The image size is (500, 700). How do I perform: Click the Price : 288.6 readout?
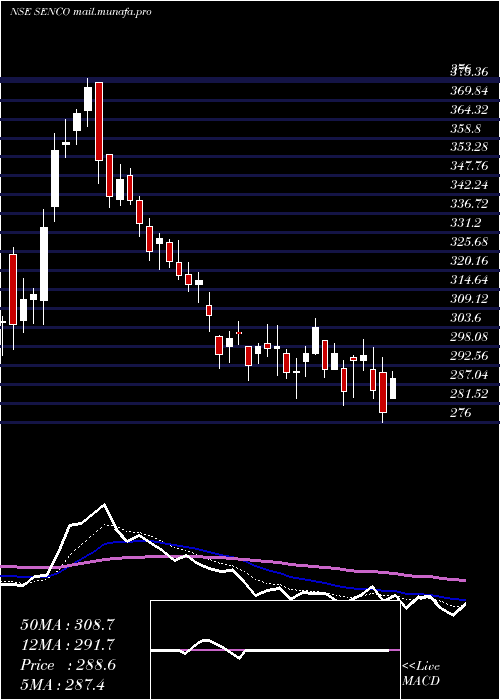pyautogui.click(x=68, y=666)
